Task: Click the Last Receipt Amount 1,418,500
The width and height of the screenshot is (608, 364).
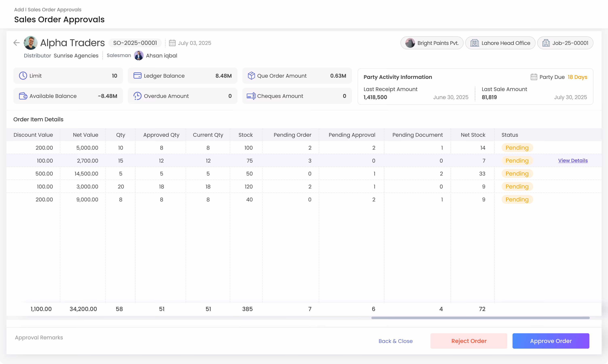Action: tap(375, 97)
